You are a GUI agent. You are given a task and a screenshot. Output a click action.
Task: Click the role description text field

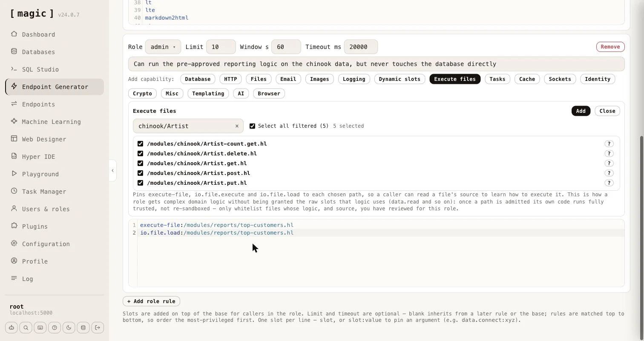(377, 64)
